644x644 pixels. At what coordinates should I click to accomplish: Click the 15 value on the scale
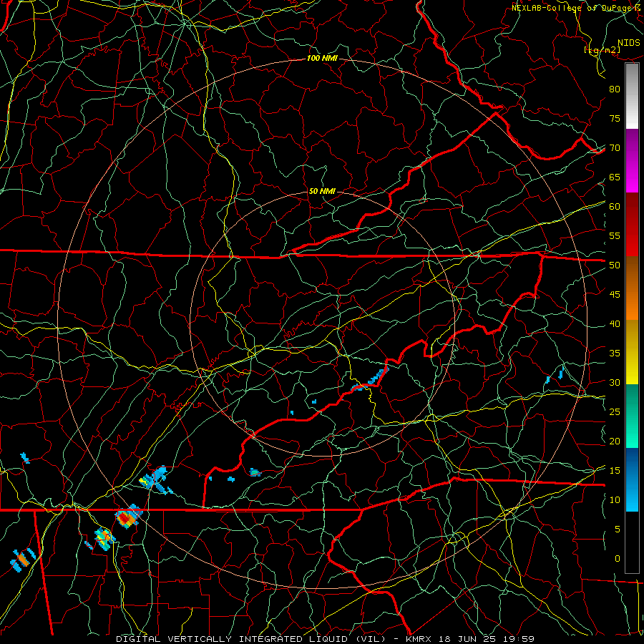point(615,471)
